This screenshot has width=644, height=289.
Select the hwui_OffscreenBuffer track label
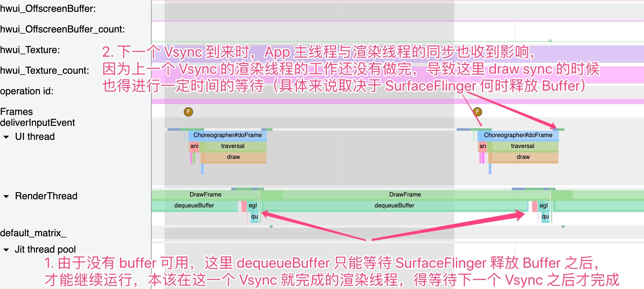coord(48,9)
